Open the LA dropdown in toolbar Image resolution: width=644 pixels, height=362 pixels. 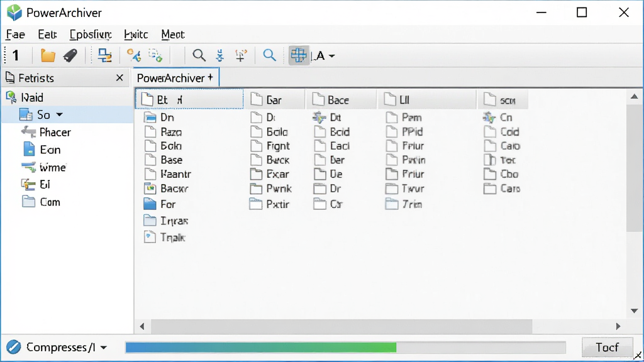coord(324,55)
